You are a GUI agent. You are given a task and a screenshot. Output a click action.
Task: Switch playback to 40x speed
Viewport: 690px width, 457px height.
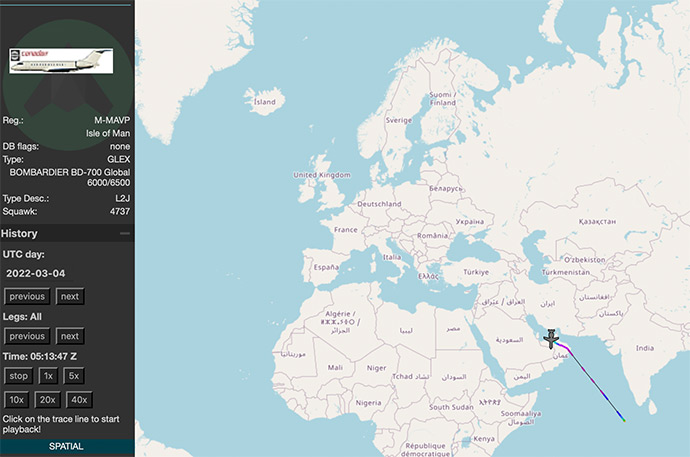click(80, 400)
